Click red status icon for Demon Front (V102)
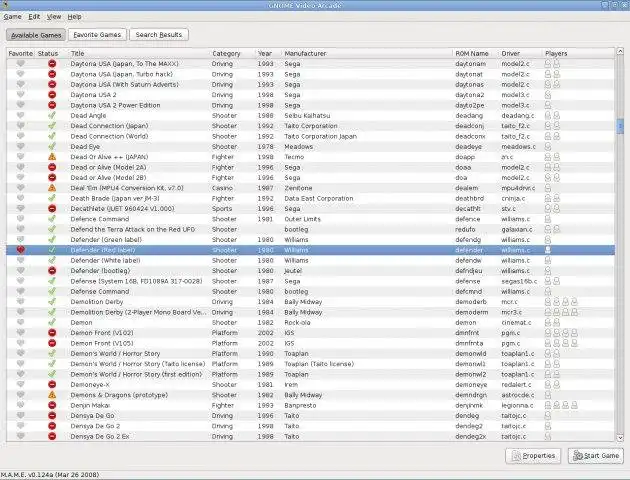The width and height of the screenshot is (630, 480). 52,333
